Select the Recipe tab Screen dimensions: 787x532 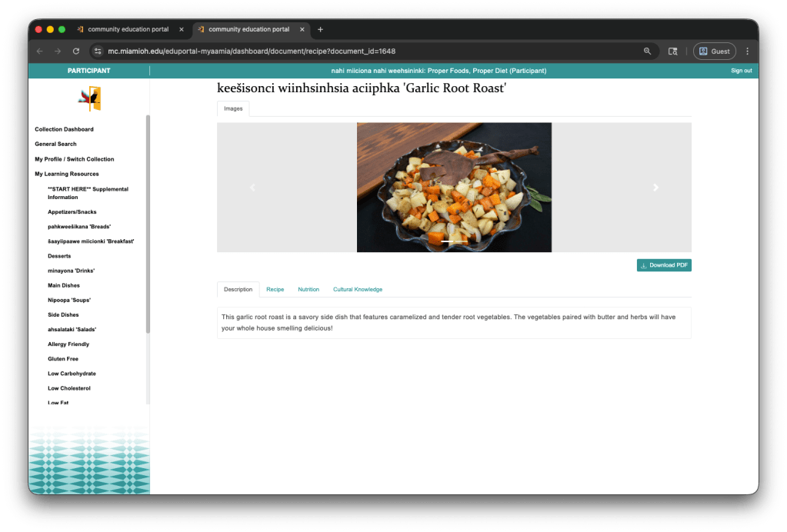[275, 289]
